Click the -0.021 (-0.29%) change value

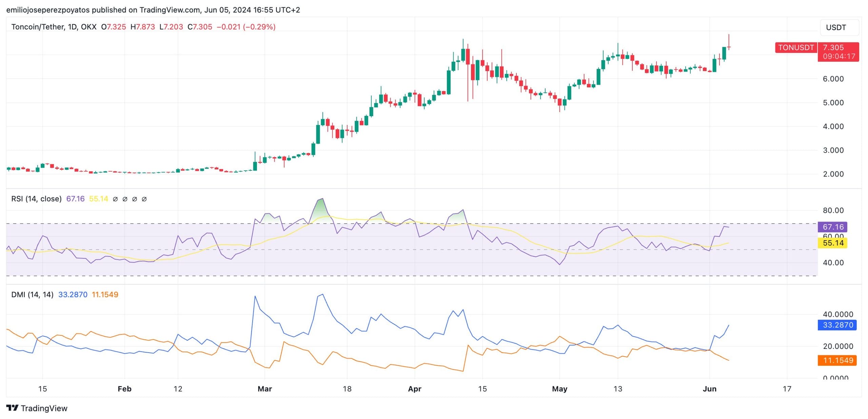pos(246,27)
